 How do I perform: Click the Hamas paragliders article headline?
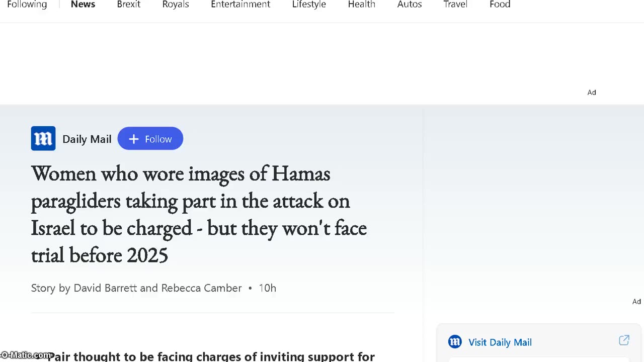(199, 214)
